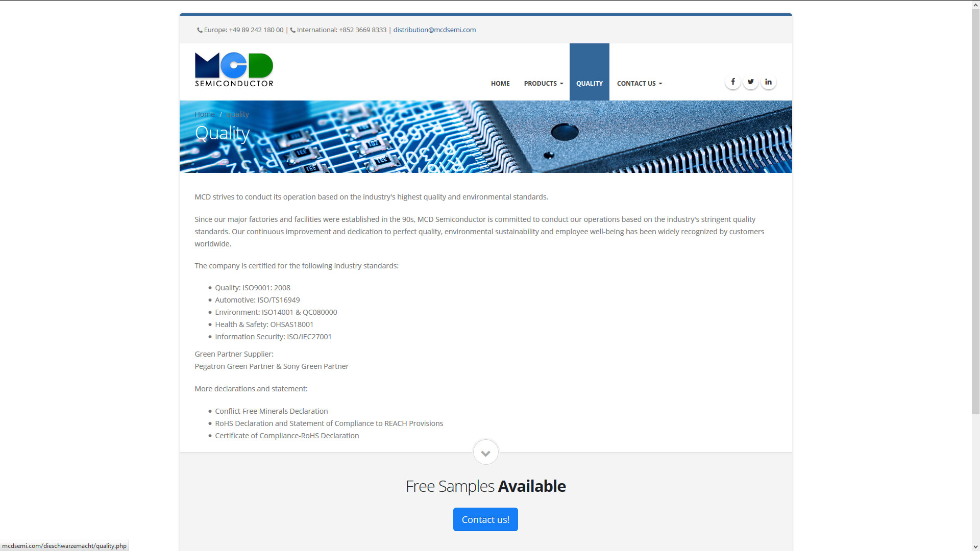Open the Facebook social icon
The width and height of the screenshot is (980, 551).
(732, 82)
